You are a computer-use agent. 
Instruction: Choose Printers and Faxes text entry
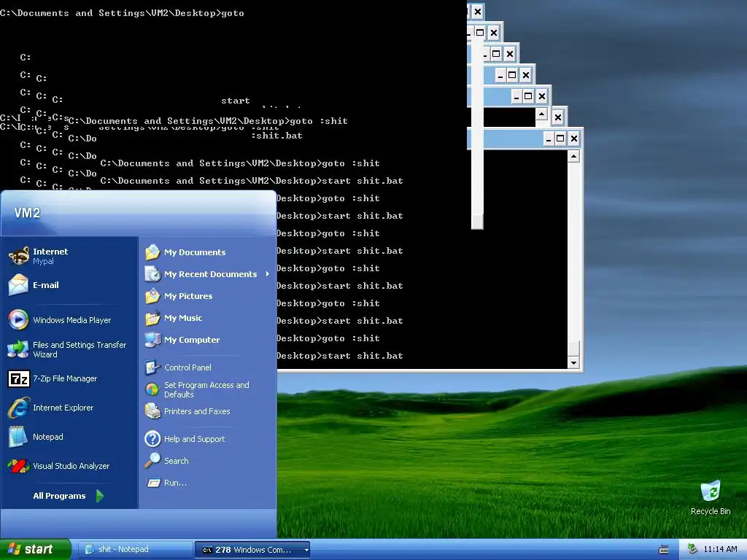coord(197,411)
